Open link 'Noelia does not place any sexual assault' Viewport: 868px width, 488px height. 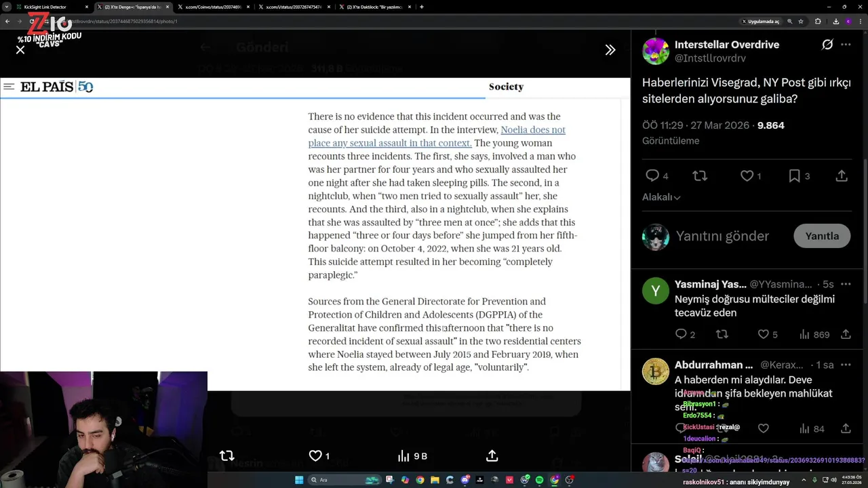click(437, 136)
